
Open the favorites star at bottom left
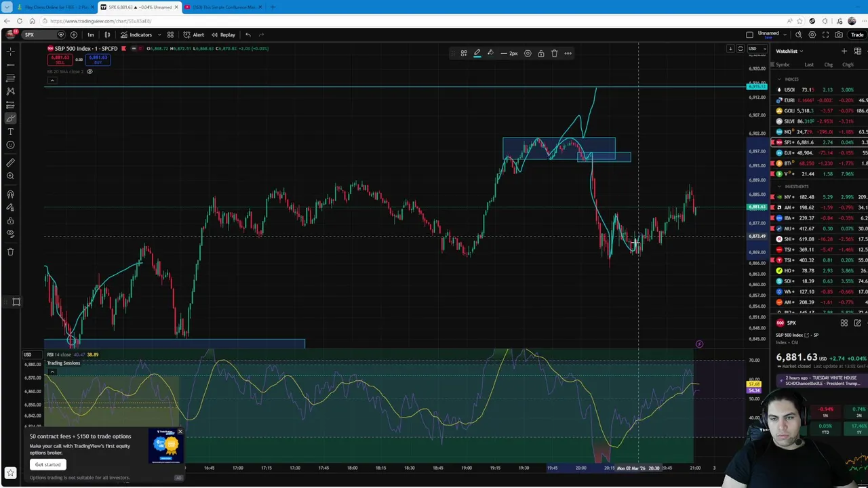pyautogui.click(x=10, y=472)
